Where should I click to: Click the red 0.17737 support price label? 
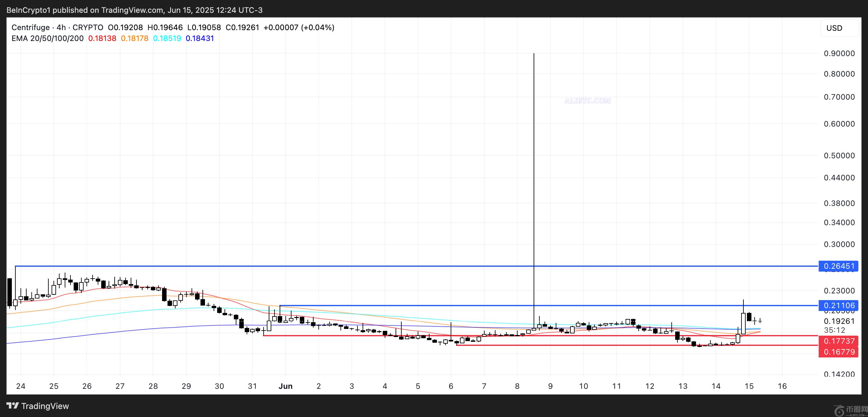pos(839,341)
